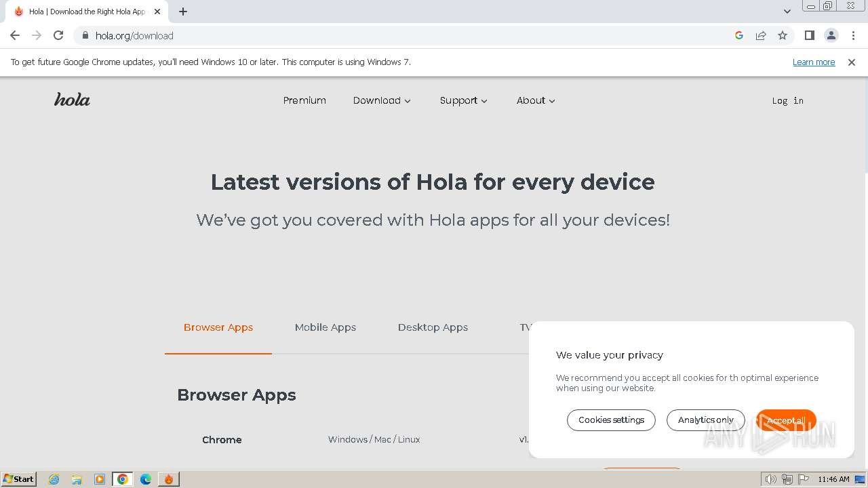Open Microsoft Edge from taskbar
This screenshot has height=488, width=868.
(x=146, y=479)
